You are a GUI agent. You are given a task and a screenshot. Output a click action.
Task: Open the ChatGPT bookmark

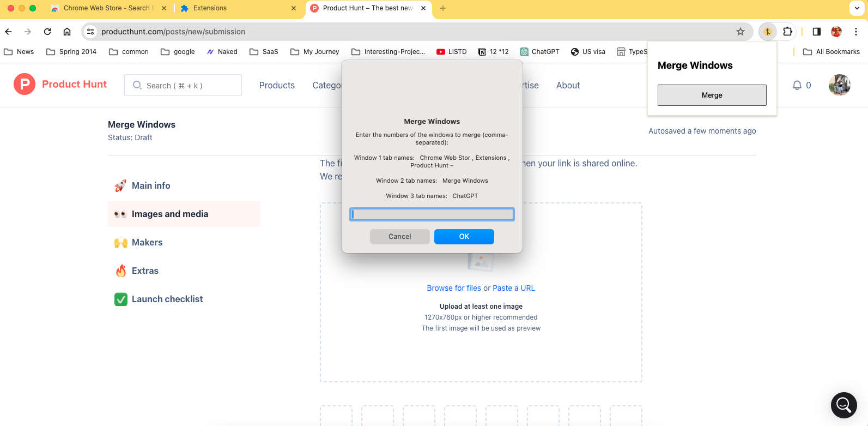pos(539,52)
